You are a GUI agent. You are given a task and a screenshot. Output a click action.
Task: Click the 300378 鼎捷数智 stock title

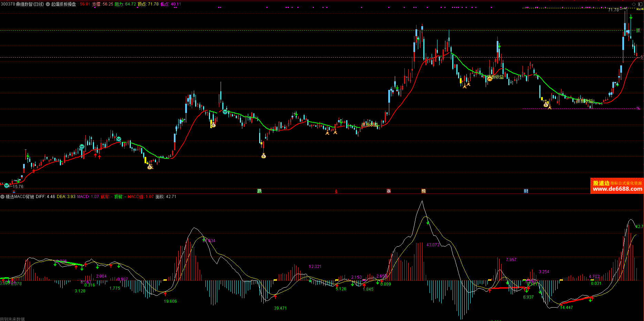(x=22, y=4)
